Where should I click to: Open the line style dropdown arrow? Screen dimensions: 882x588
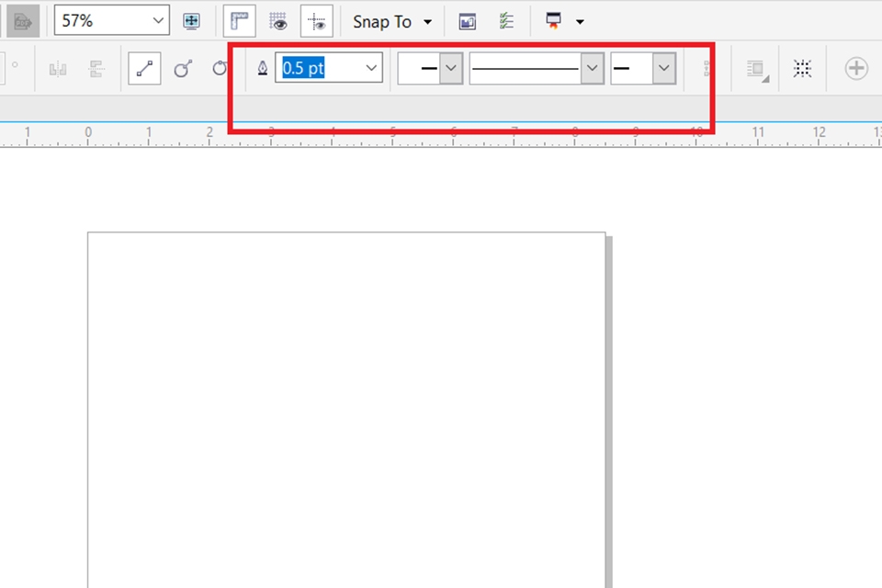[x=593, y=68]
